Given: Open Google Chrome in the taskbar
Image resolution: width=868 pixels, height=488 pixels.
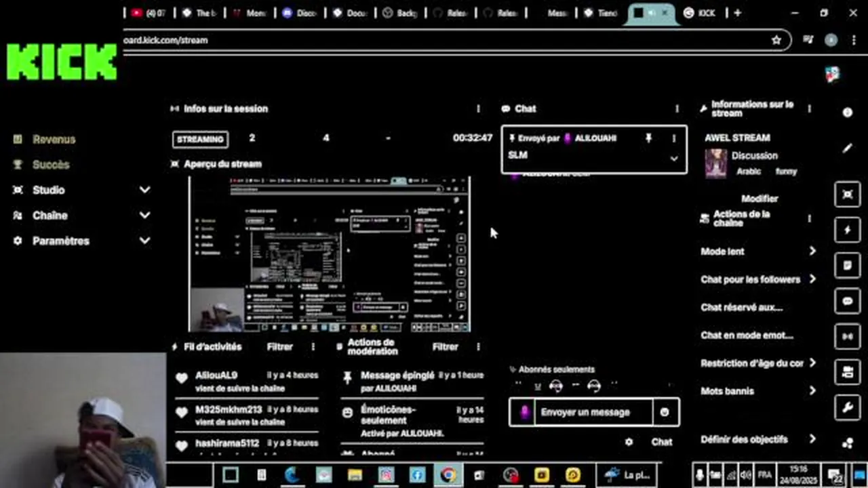Looking at the screenshot, I should pyautogui.click(x=448, y=475).
